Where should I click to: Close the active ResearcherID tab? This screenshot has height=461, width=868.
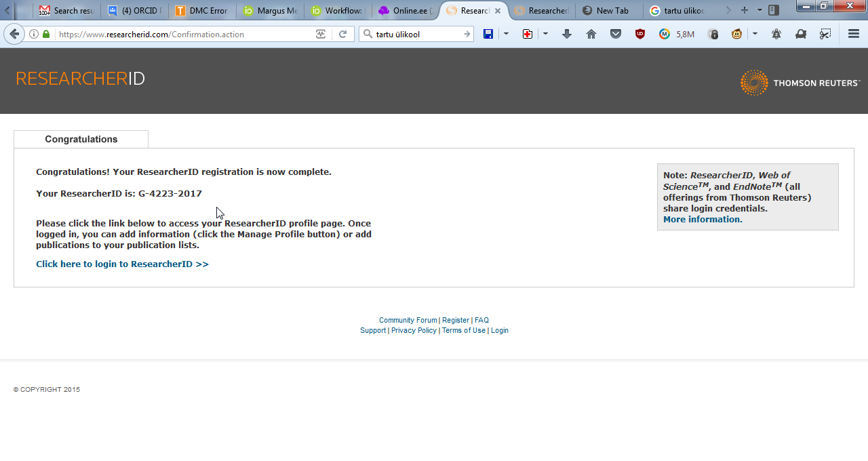498,11
